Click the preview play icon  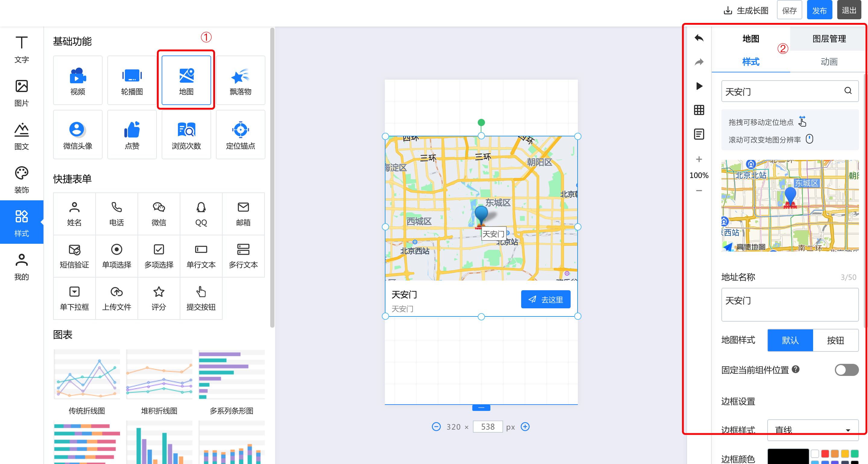point(699,86)
